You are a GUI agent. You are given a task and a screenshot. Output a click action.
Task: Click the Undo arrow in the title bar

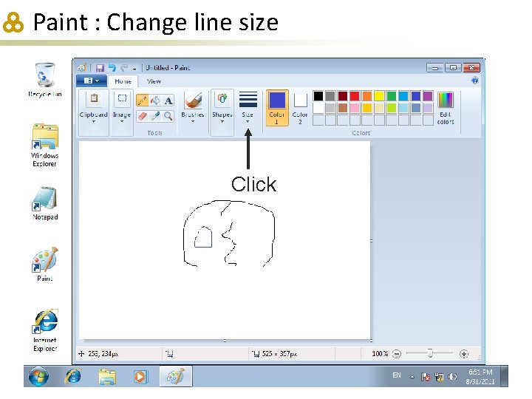click(x=112, y=68)
